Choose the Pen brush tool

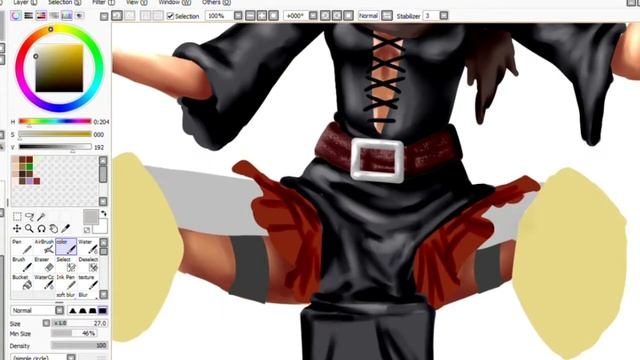pos(22,247)
